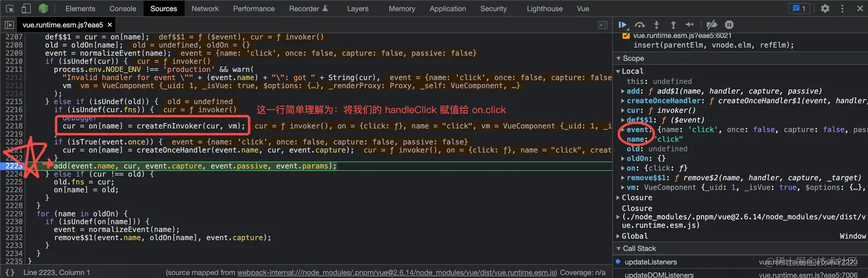
Task: Open DevTools settings gear
Action: [825, 9]
